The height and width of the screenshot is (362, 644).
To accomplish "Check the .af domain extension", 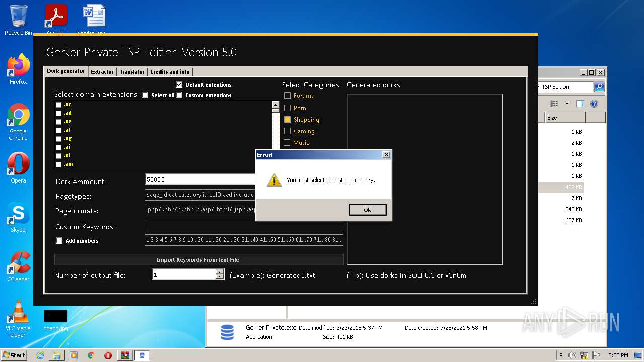I will point(59,130).
